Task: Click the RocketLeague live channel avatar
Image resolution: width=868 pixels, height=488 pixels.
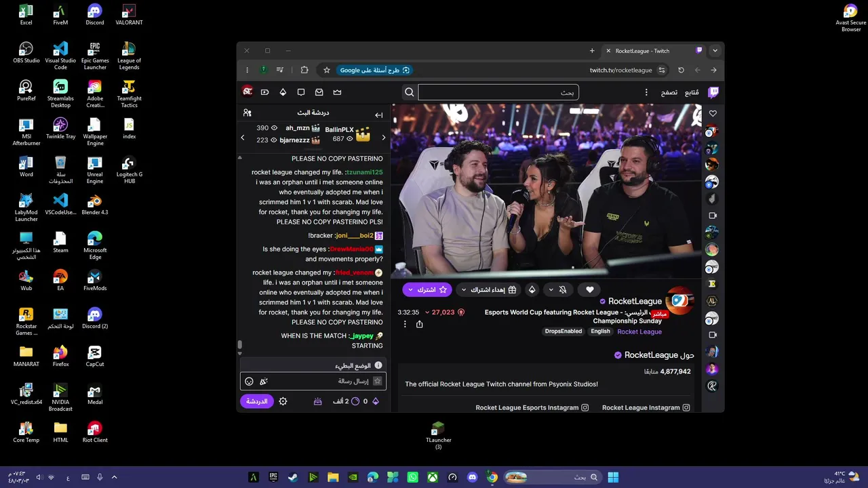Action: [x=679, y=301]
